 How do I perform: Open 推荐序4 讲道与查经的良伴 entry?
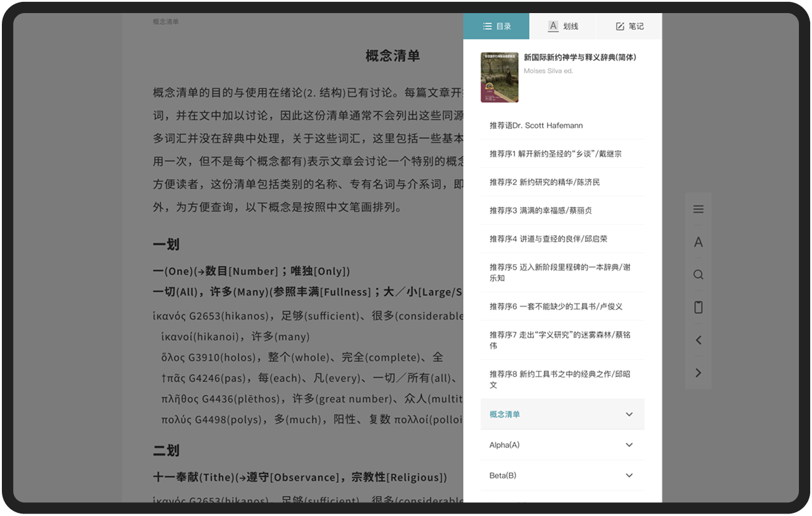(548, 239)
